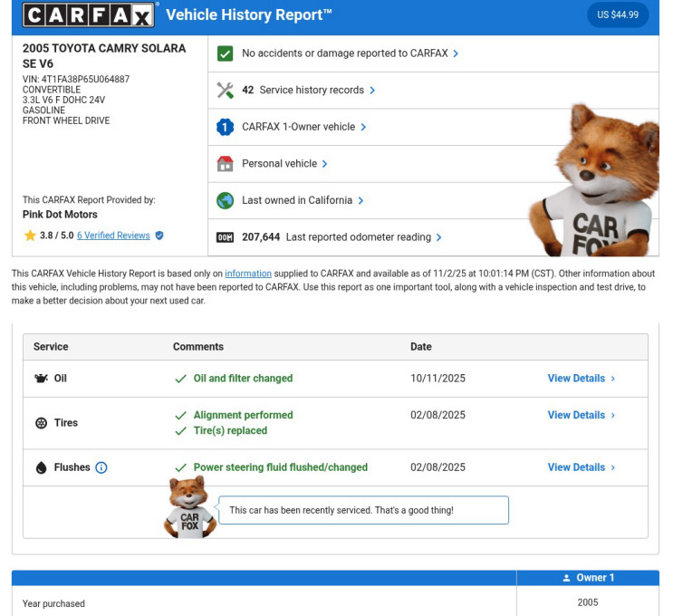Expand the 42 Service history records row
Viewport: 673px width, 616px height.
click(x=308, y=91)
